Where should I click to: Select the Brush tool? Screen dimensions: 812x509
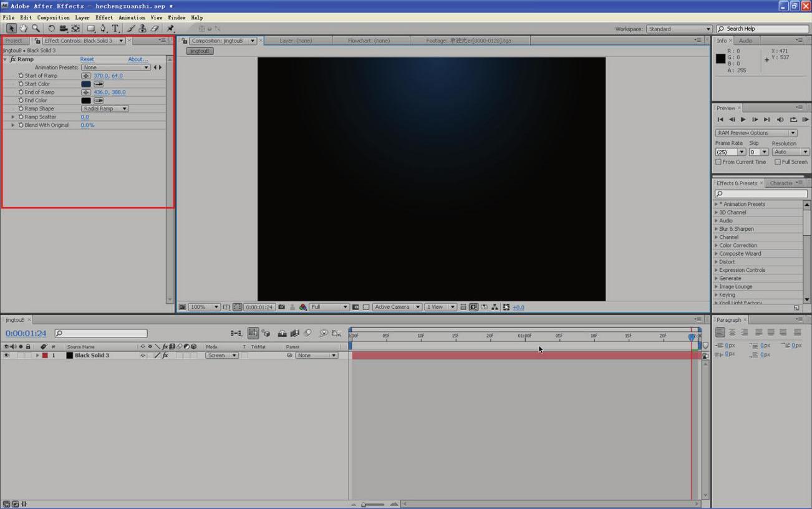point(131,28)
